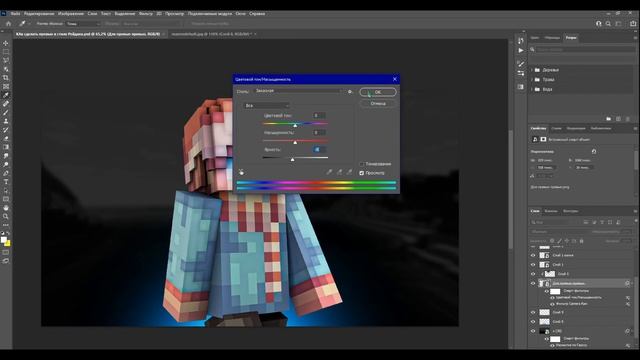Expand the Вода pattern folder

coord(532,89)
